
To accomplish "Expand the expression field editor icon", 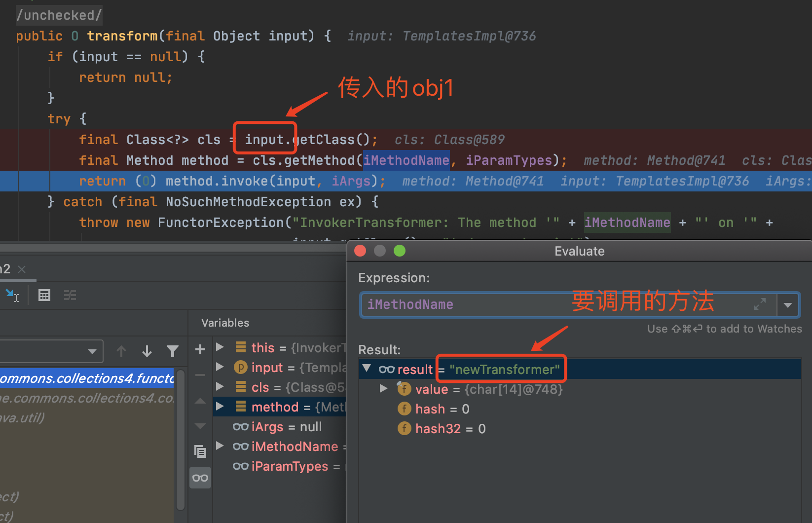I will 759,304.
